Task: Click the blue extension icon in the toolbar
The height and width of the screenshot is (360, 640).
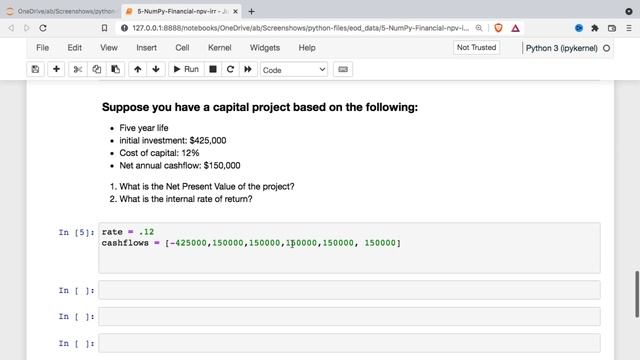Action: pyautogui.click(x=579, y=28)
